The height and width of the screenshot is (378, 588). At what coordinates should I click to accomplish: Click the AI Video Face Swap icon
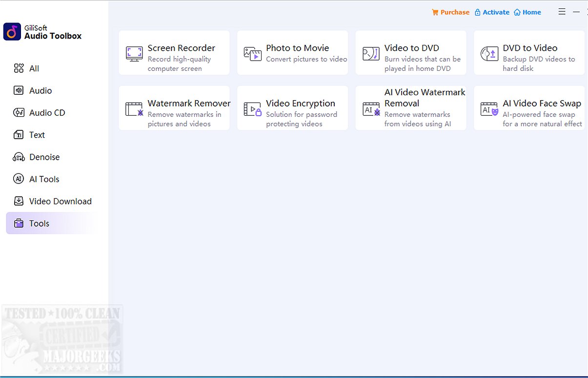pyautogui.click(x=489, y=108)
